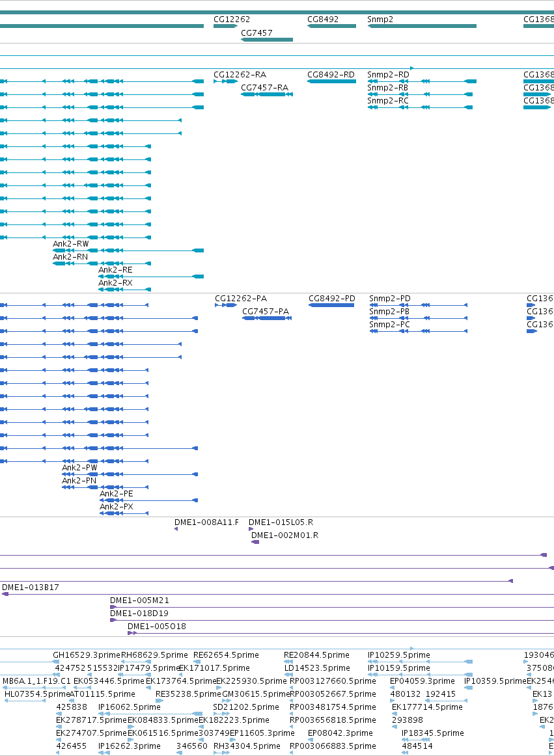
Task: Click the Ank2-RW transcript label
Action: click(x=71, y=244)
